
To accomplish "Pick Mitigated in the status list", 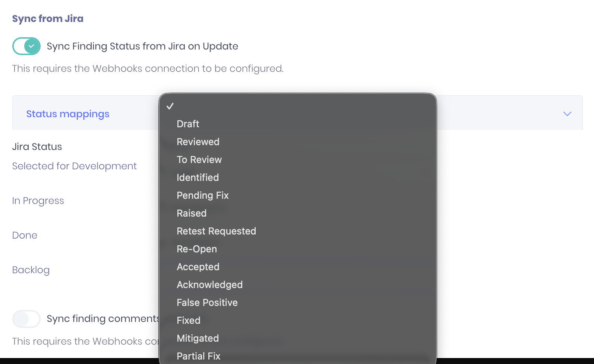I will [x=297, y=338].
